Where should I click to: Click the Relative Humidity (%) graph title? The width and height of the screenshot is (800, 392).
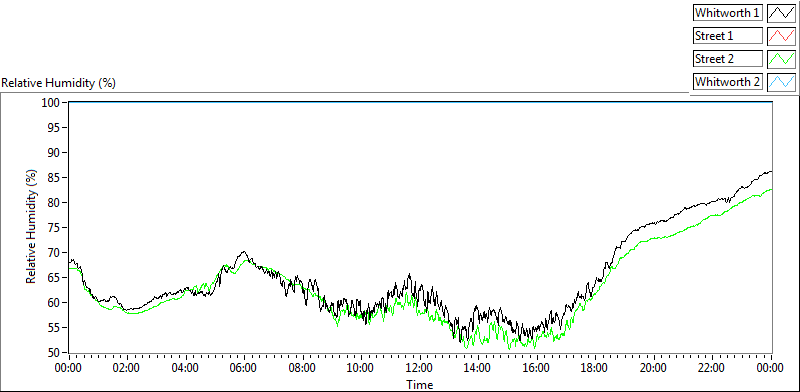click(59, 83)
